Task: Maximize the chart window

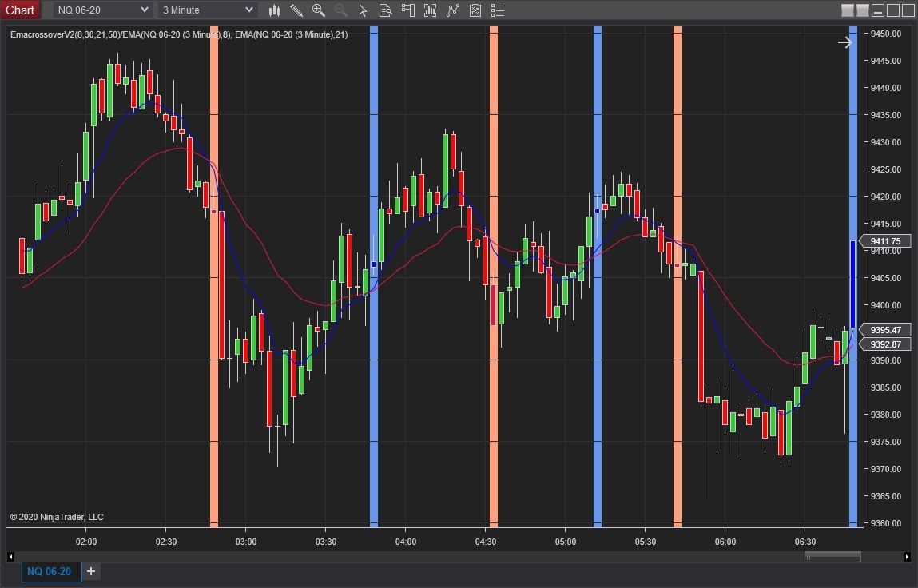Action: (892, 10)
